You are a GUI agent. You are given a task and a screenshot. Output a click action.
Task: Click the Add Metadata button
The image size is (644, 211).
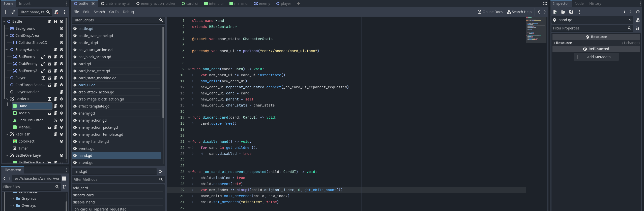[596, 57]
